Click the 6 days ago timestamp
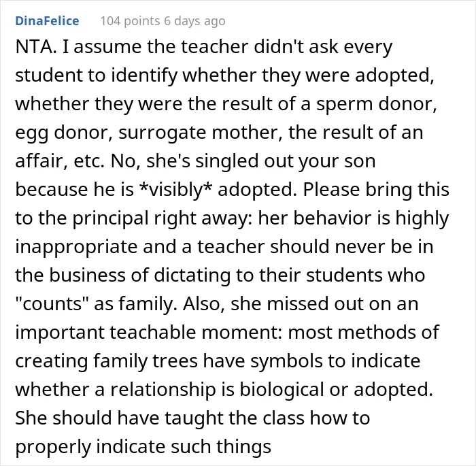The image size is (476, 466). point(194,21)
